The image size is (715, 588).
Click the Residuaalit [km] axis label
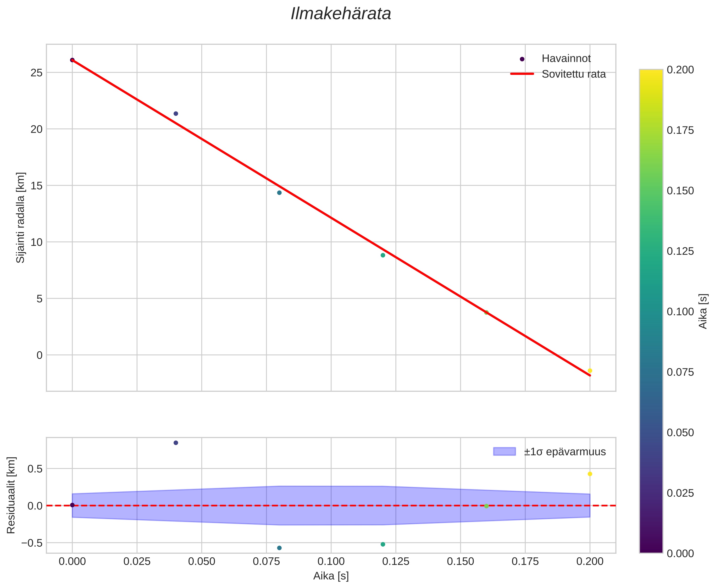tap(11, 495)
